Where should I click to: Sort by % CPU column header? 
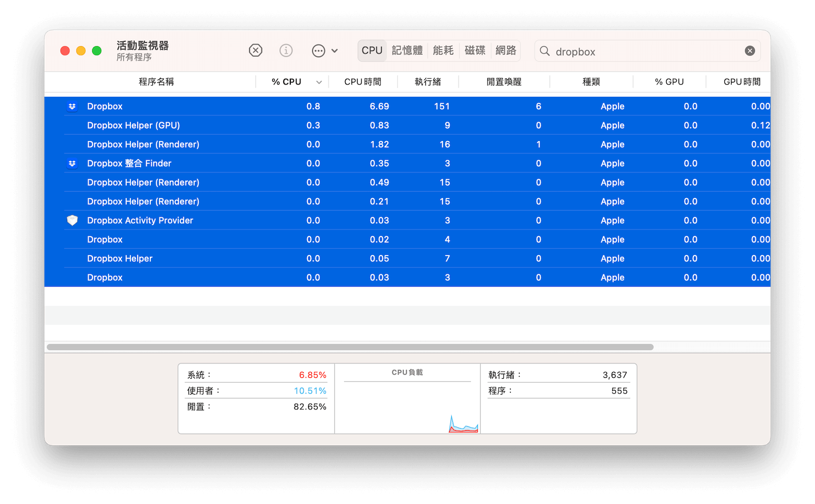click(286, 82)
